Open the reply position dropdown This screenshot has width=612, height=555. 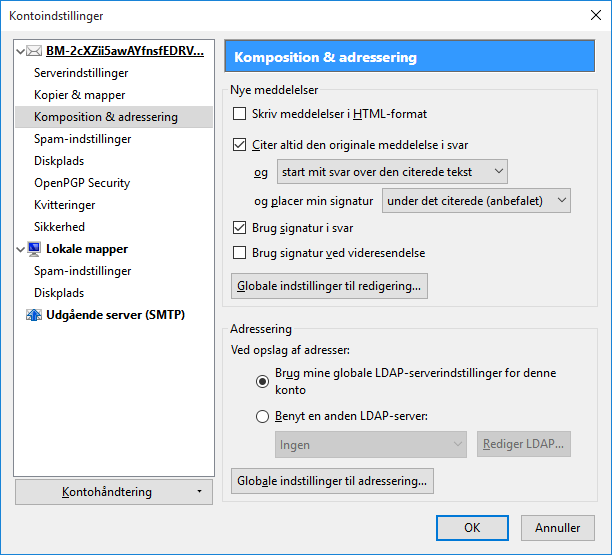392,172
